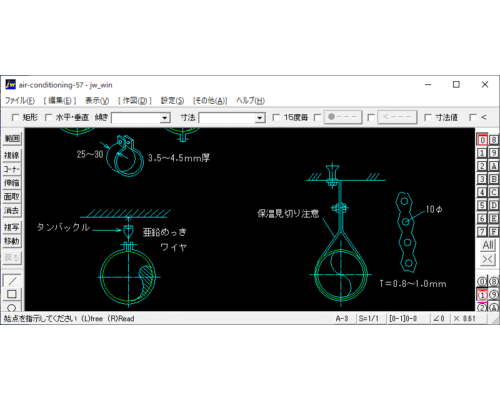
Task: Toggle the < checkbox at toolbar end
Action: tap(473, 117)
